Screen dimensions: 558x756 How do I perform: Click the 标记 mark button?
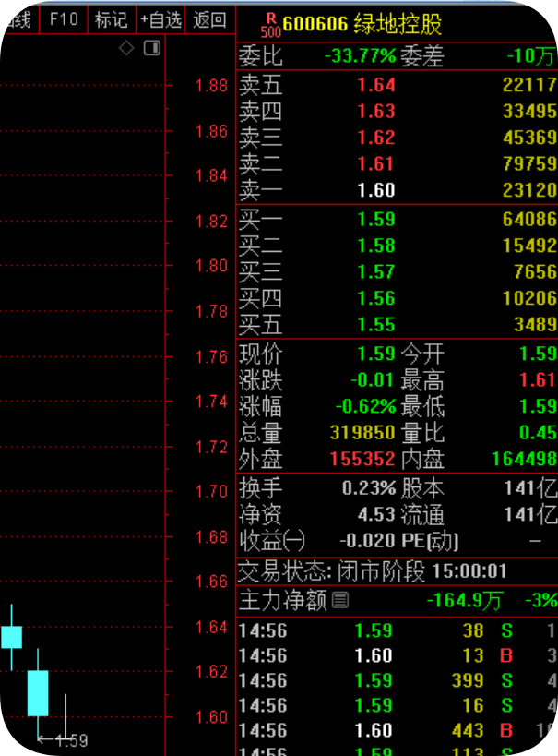pyautogui.click(x=112, y=19)
